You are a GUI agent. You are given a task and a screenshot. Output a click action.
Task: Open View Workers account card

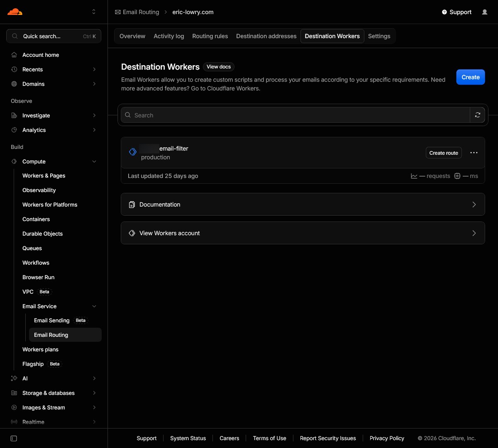(x=303, y=233)
